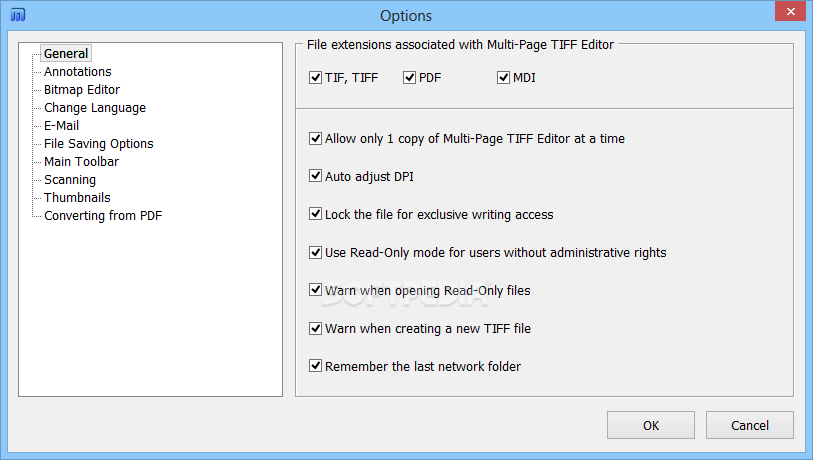Screen dimensions: 813x460
Task: Uncheck Lock the file for exclusive writing
Action: coord(315,214)
